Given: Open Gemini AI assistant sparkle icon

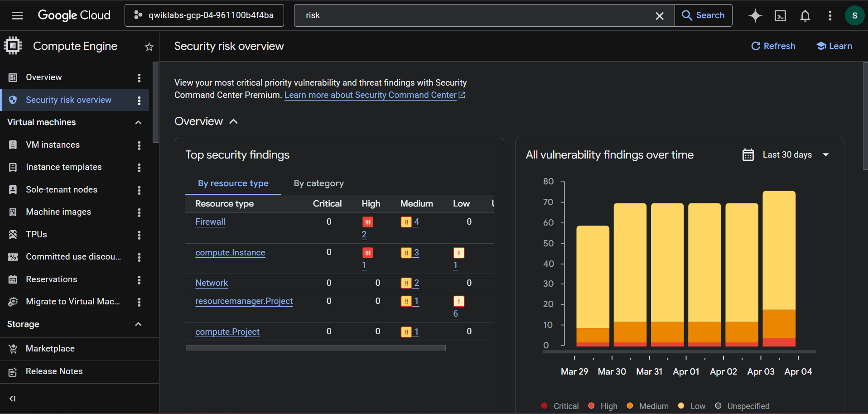Looking at the screenshot, I should point(755,16).
